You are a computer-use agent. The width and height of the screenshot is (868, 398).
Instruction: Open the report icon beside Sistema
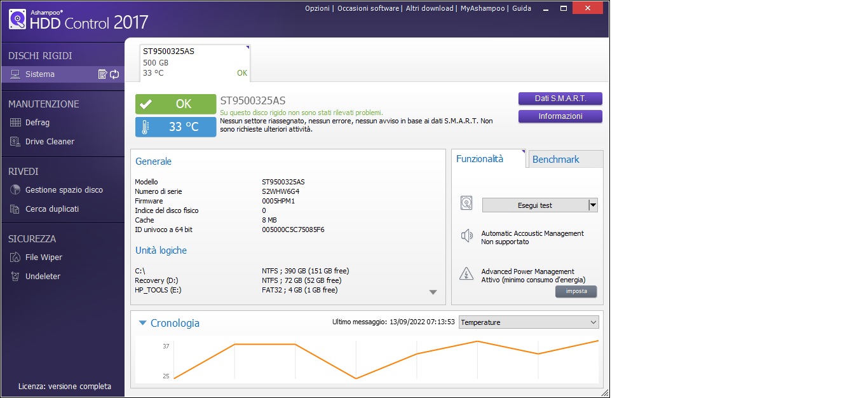click(x=102, y=74)
